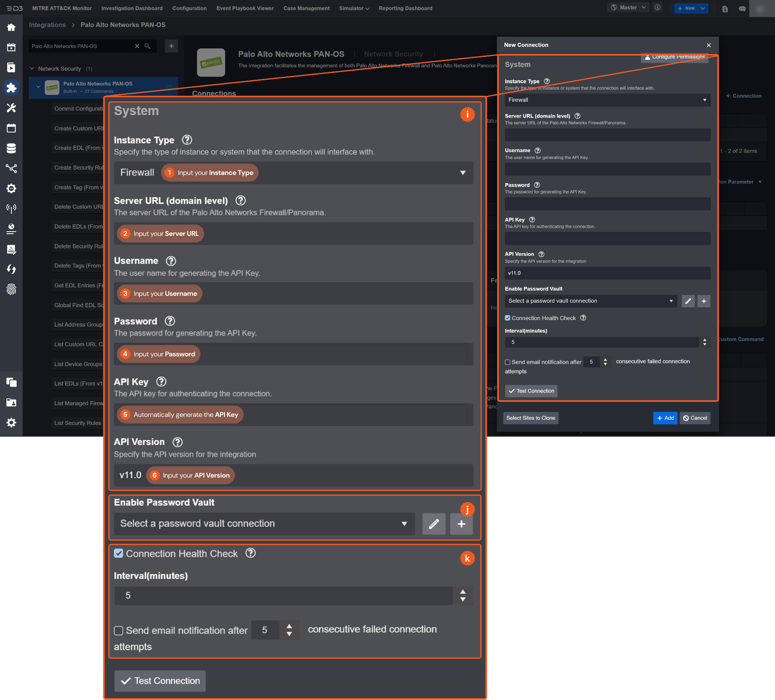
Task: Click the fingerprint icon in sidebar
Action: pos(11,289)
